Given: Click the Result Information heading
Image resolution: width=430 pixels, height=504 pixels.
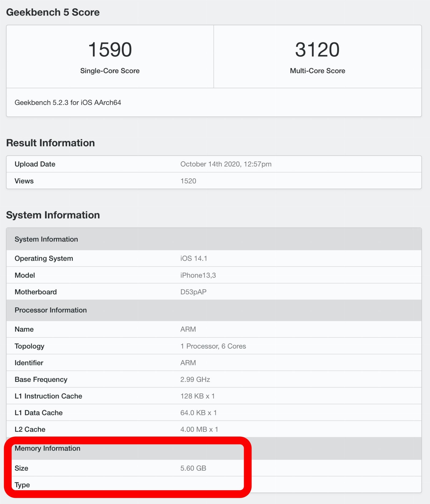Looking at the screenshot, I should [51, 143].
